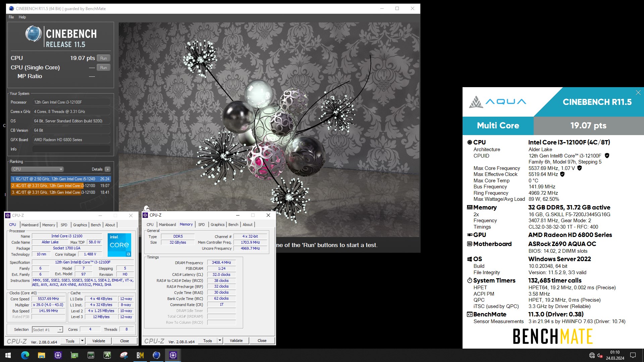This screenshot has height=362, width=644.
Task: Open the Snipping Tool from the taskbar
Action: [x=124, y=355]
